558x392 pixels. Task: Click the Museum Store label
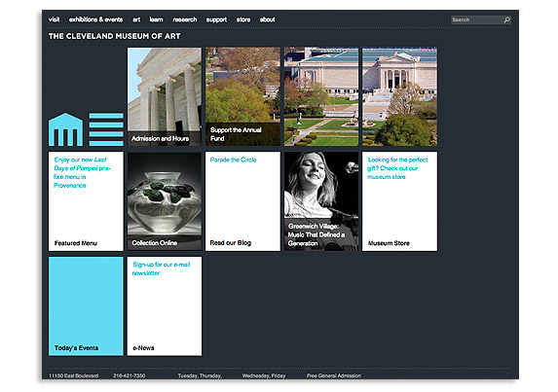pos(389,243)
